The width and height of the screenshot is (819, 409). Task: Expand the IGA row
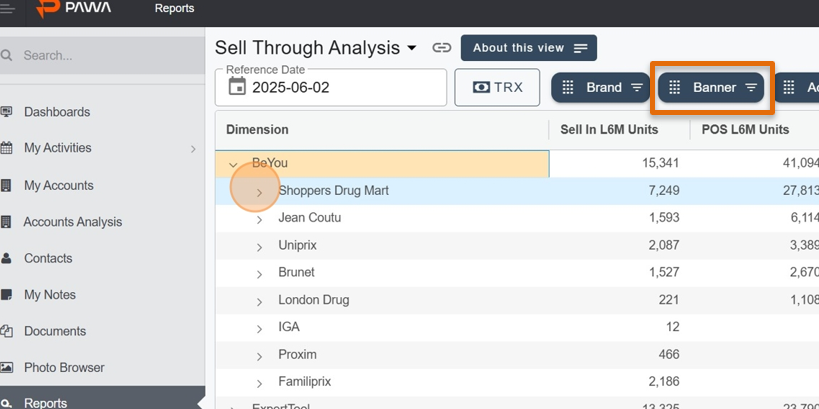coord(260,329)
